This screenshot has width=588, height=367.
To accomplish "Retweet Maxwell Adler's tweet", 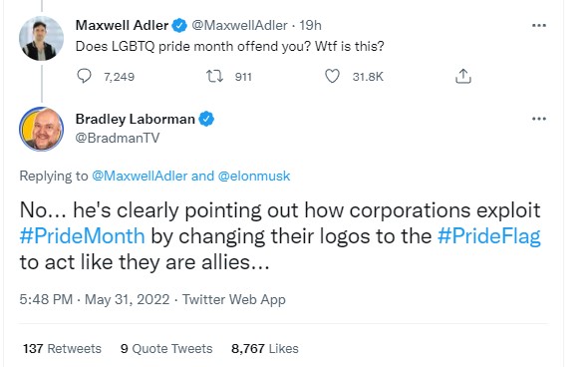I will point(215,76).
